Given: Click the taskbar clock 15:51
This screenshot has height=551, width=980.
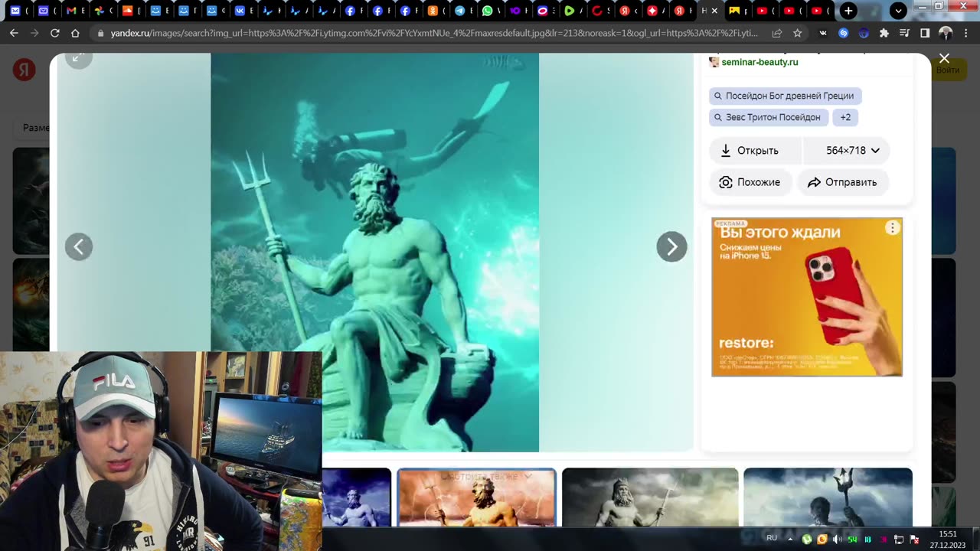Looking at the screenshot, I should [x=948, y=534].
